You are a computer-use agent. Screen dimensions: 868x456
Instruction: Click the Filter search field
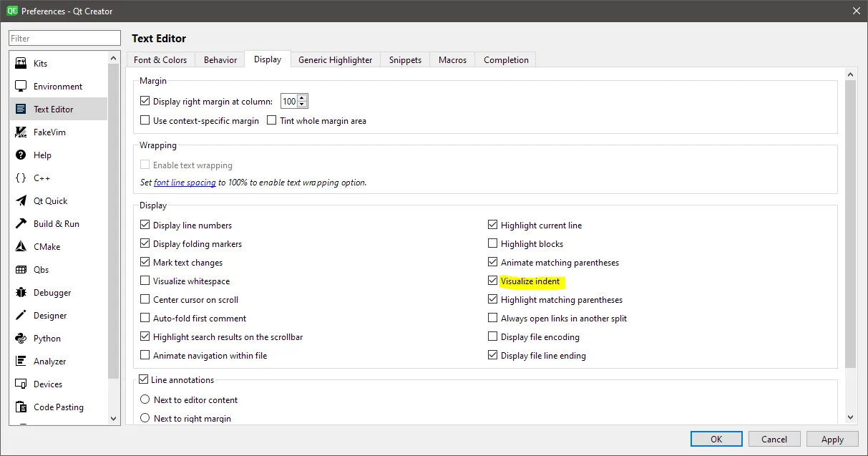(65, 38)
